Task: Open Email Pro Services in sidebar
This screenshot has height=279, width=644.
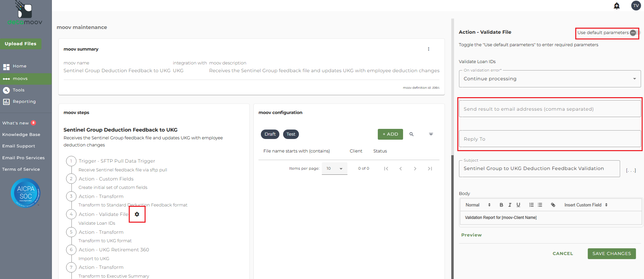Action: pos(23,158)
